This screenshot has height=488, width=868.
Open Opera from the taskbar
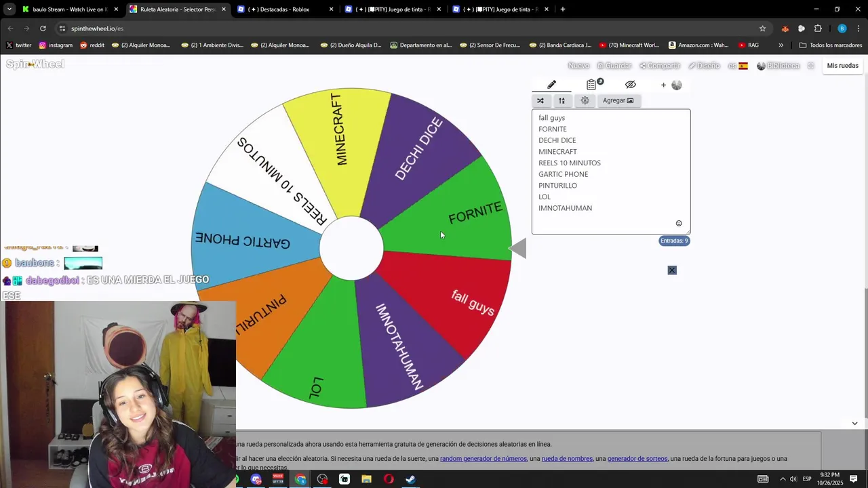[x=389, y=479]
